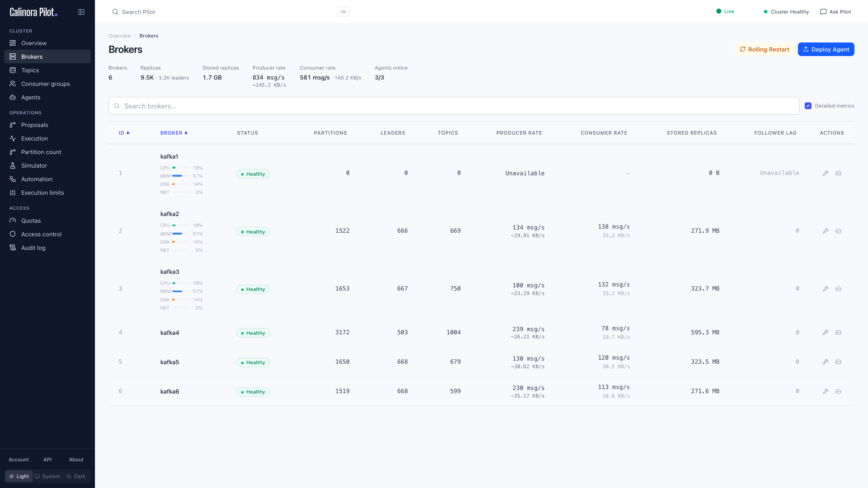Click wrench icon for kafka2 row
Viewport: 868px width, 488px height.
pos(826,231)
